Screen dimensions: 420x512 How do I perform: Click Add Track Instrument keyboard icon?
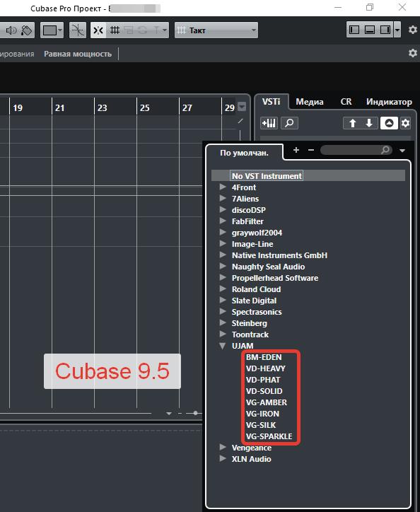269,123
